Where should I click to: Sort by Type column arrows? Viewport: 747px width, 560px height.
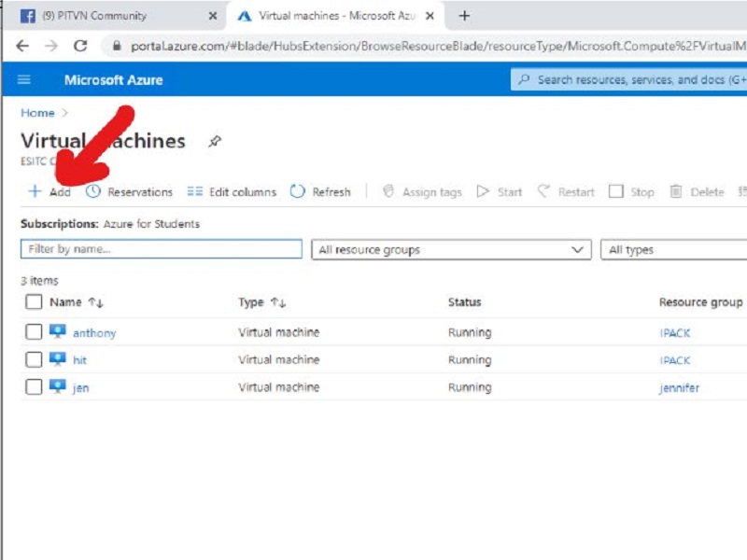278,302
